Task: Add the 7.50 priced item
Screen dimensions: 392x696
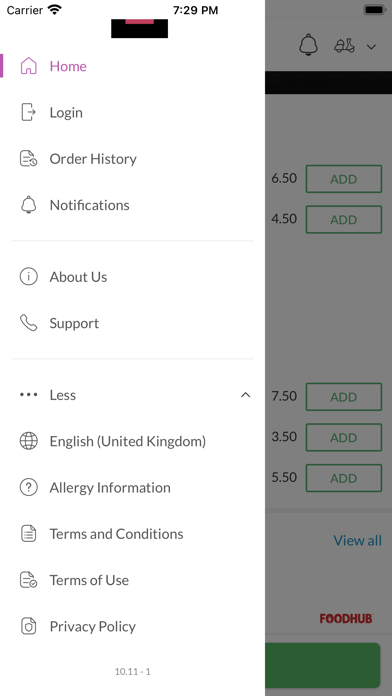Action: pos(344,397)
